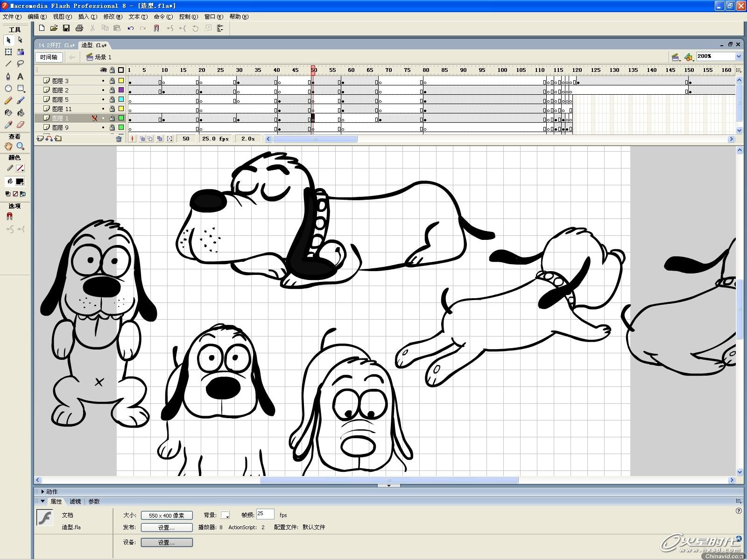
Task: Toggle lock of 图层 2
Action: [112, 90]
